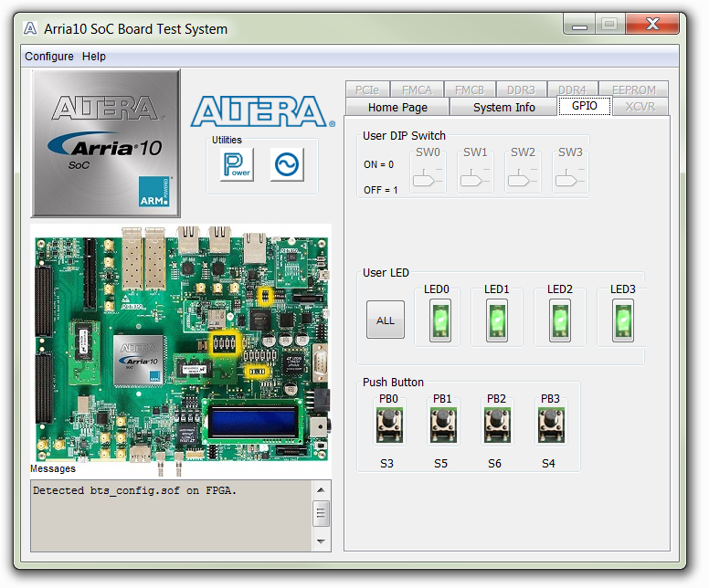Switch to the Home Page tab

point(397,107)
